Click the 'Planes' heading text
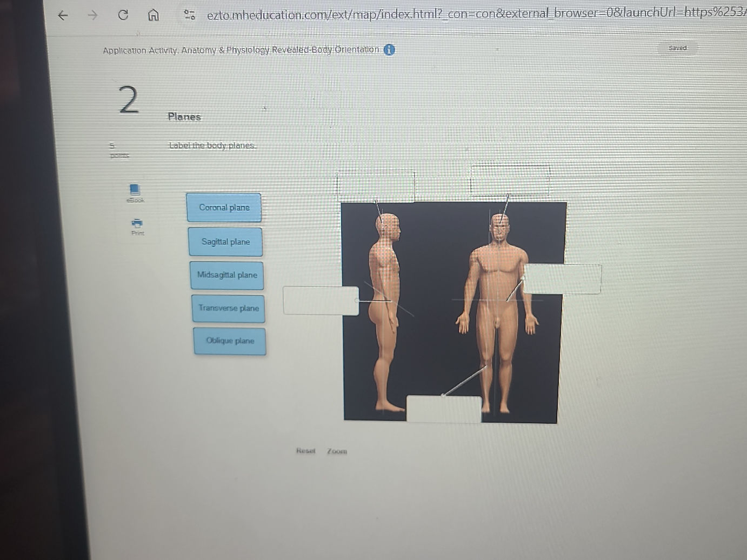Screen dimensions: 747x560 click(x=184, y=117)
